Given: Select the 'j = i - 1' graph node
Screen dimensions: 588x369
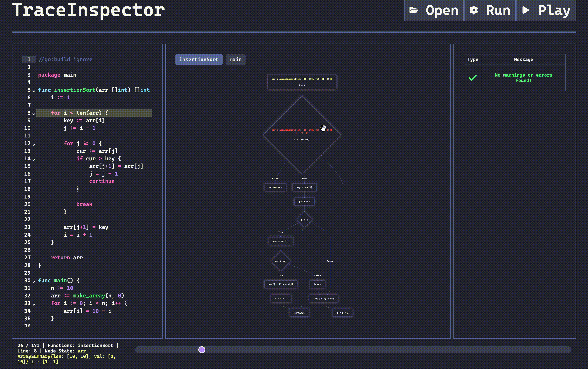Looking at the screenshot, I should click(x=304, y=202).
